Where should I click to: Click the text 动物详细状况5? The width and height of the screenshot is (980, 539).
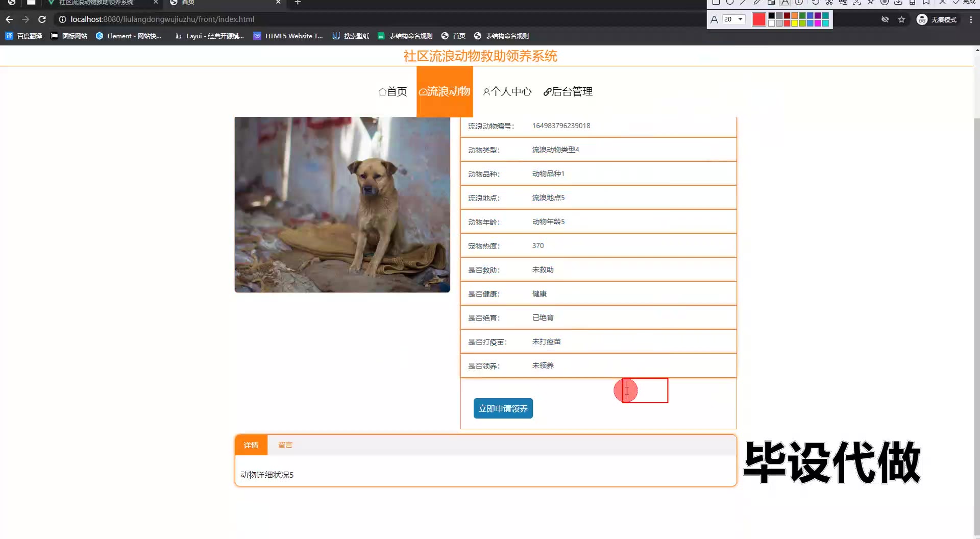(267, 475)
